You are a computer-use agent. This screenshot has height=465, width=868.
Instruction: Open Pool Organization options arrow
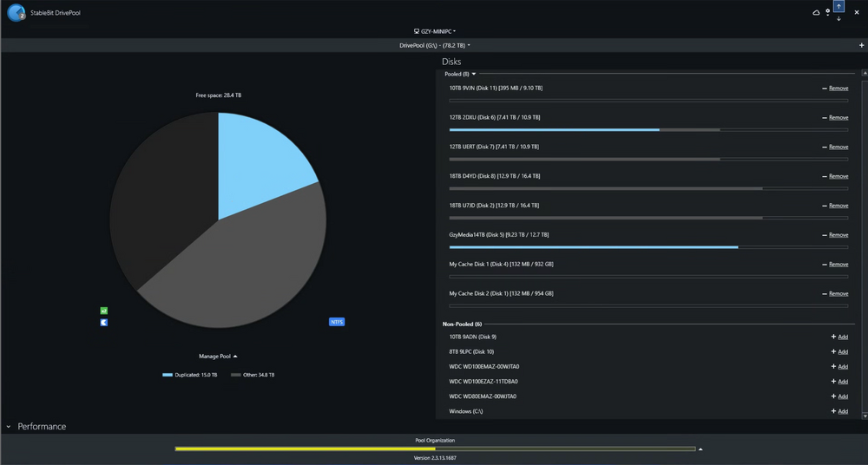click(x=700, y=449)
